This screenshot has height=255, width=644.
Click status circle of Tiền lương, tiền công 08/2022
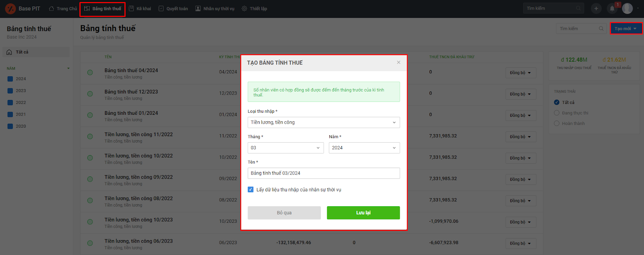[x=90, y=201]
